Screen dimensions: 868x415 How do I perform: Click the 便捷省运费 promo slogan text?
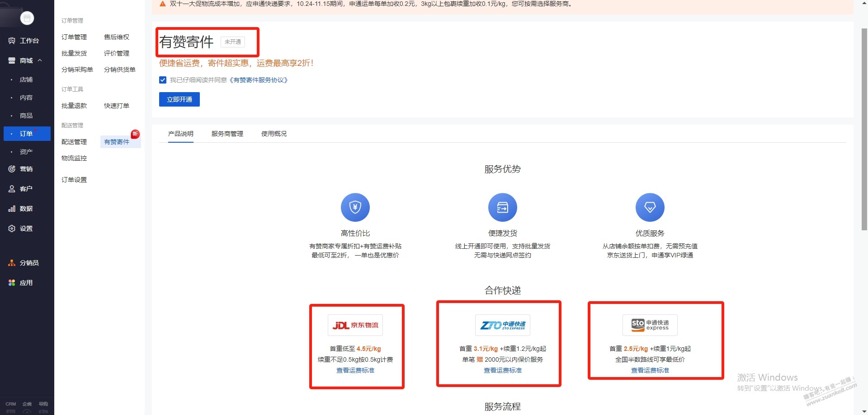point(236,63)
